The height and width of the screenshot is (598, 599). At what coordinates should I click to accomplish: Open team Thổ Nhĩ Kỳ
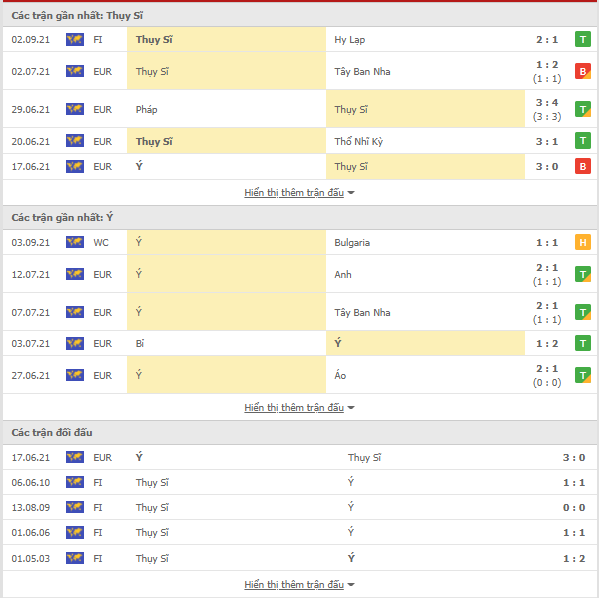[358, 141]
